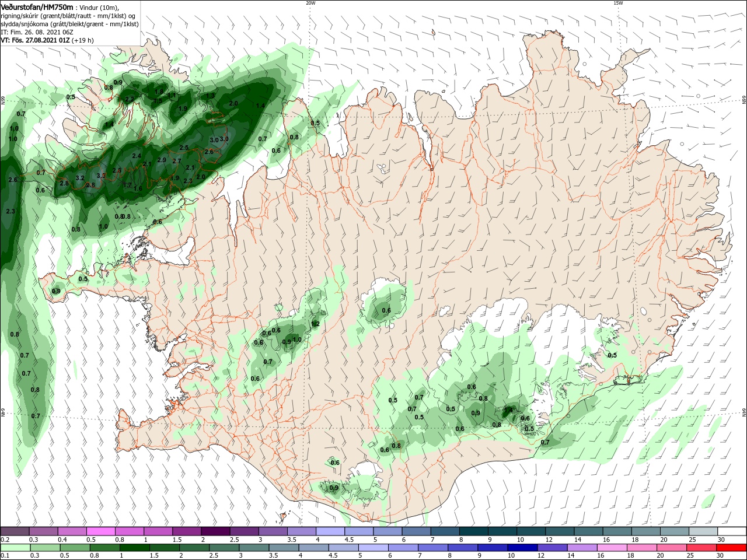The width and height of the screenshot is (747, 560).
Task: Click the 'slydda/snjókoma' legend description line
Action: point(69,24)
